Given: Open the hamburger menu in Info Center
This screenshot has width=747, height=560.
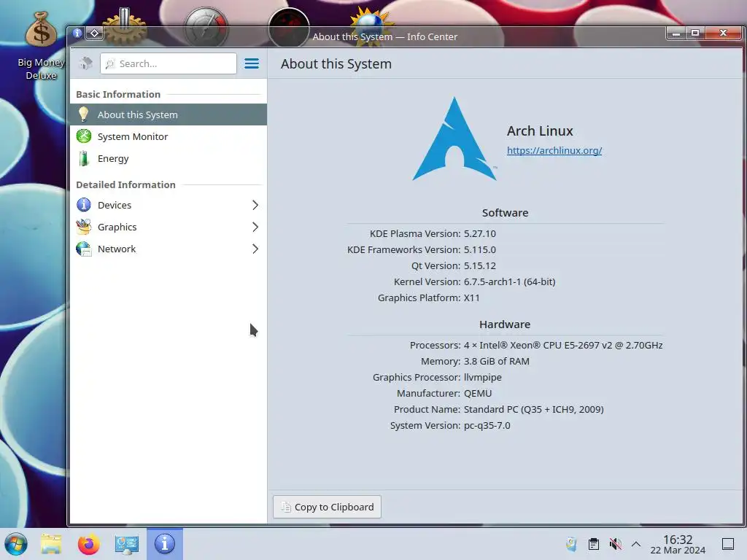Looking at the screenshot, I should coord(252,63).
